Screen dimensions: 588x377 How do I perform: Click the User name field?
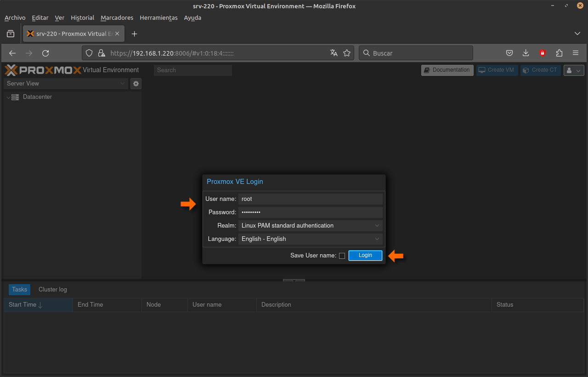coord(310,199)
